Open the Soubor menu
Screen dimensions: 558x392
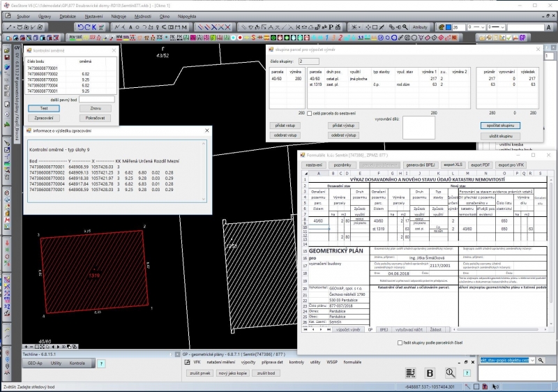[x=23, y=16]
